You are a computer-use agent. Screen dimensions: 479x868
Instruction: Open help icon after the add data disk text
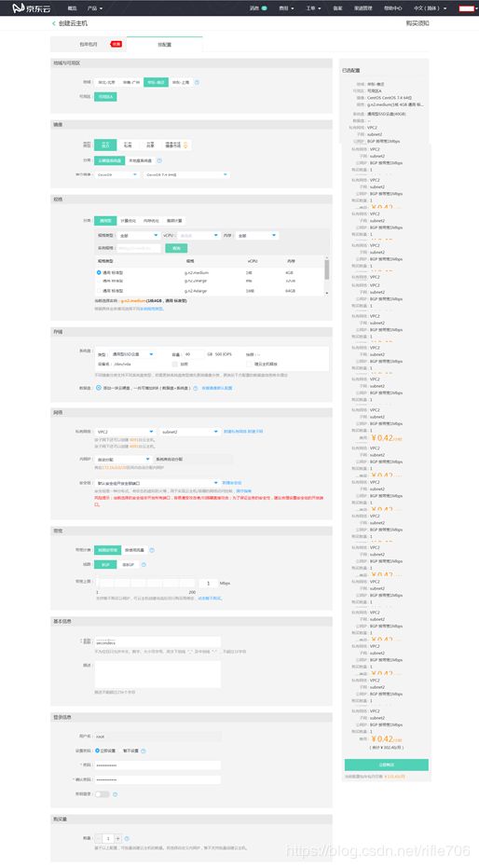196,388
